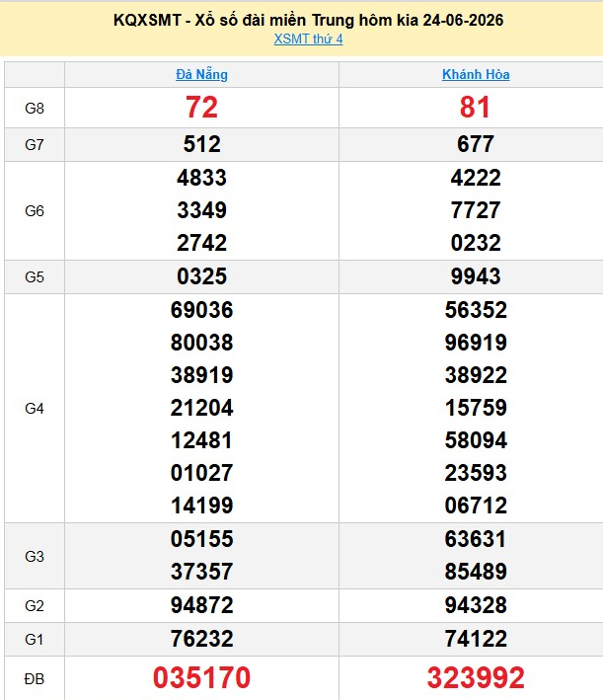
Task: Click the G3 row label
Action: [35, 556]
